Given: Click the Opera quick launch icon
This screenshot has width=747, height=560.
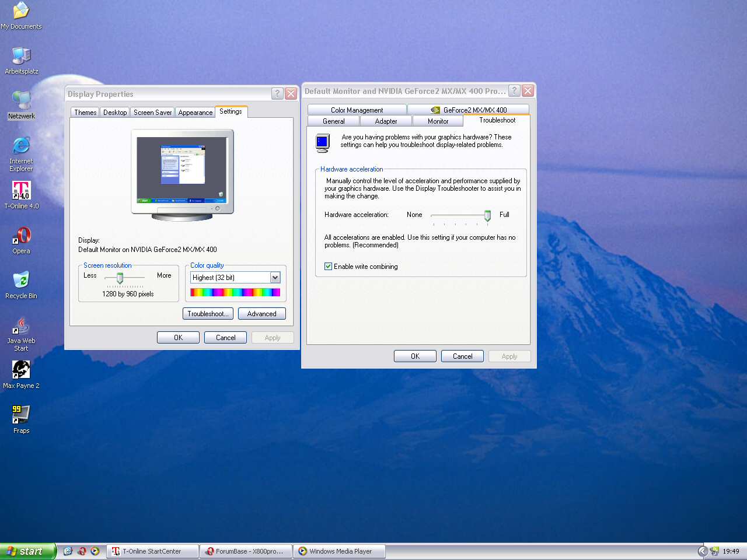Looking at the screenshot, I should click(82, 551).
